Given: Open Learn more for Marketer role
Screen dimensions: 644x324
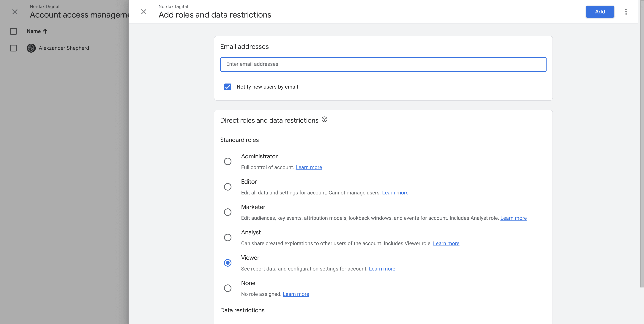Looking at the screenshot, I should click(514, 218).
